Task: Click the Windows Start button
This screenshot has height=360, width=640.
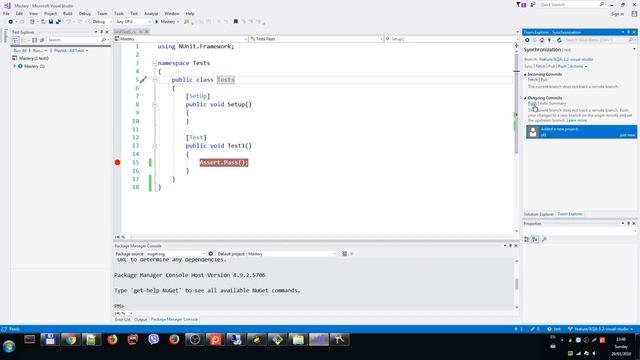Action: tap(9, 346)
